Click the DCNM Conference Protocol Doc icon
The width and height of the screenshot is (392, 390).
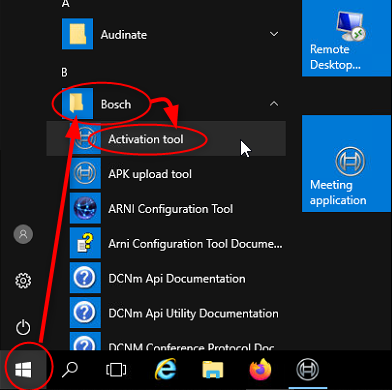85,341
